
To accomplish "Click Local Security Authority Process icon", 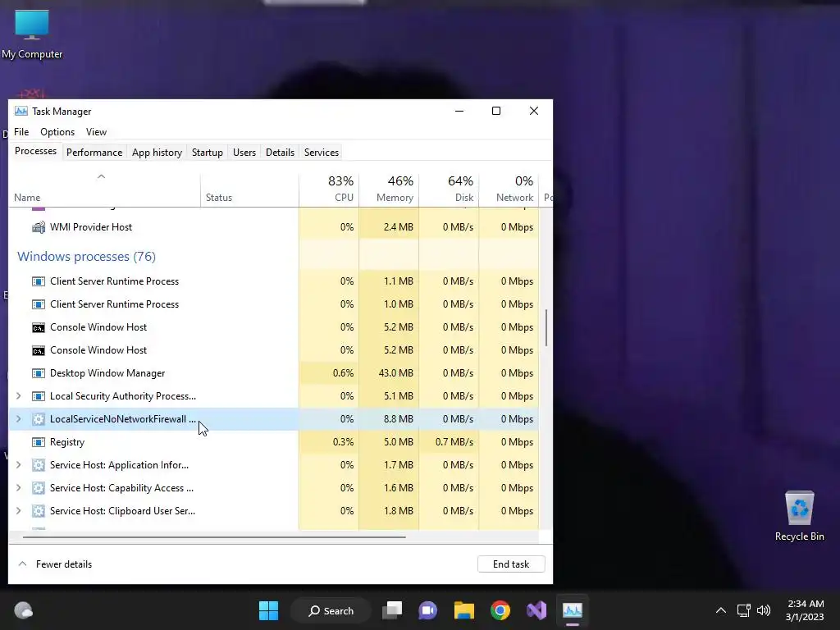I will (x=39, y=396).
